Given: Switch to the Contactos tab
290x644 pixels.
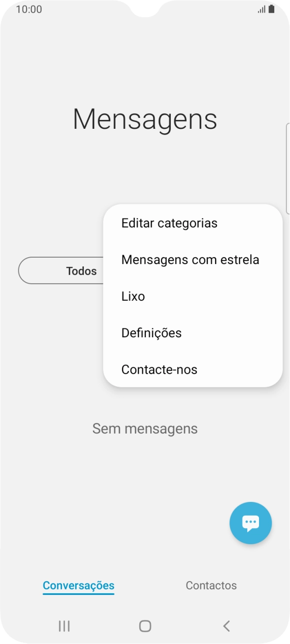Looking at the screenshot, I should 211,585.
